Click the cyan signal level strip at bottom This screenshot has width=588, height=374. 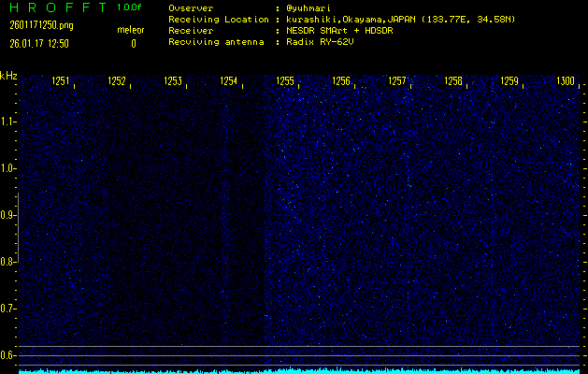click(x=299, y=371)
